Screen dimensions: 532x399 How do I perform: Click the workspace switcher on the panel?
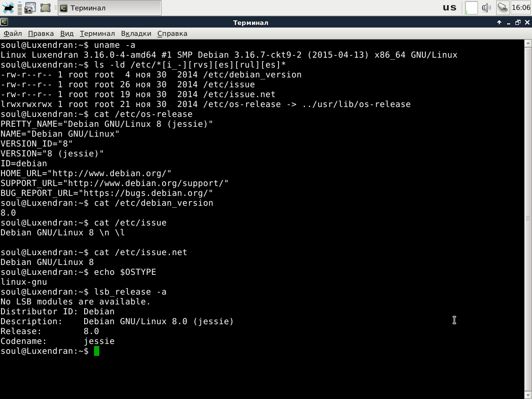click(20, 7)
